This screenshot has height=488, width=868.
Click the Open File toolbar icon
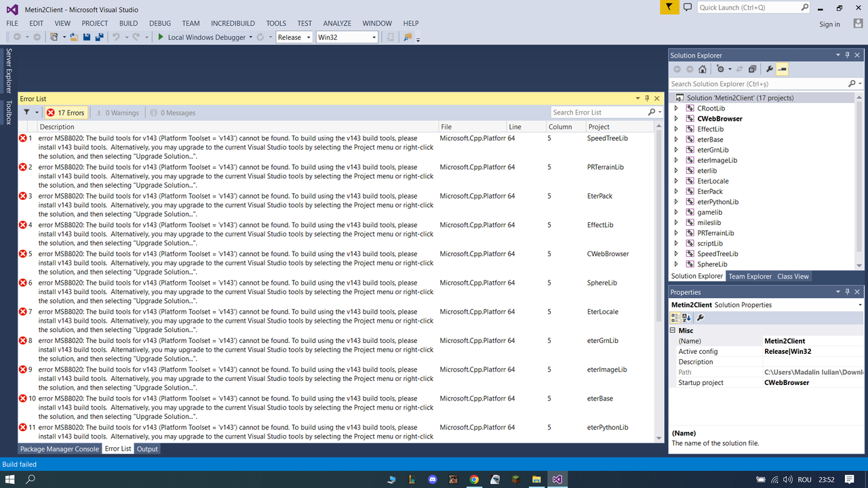point(74,37)
